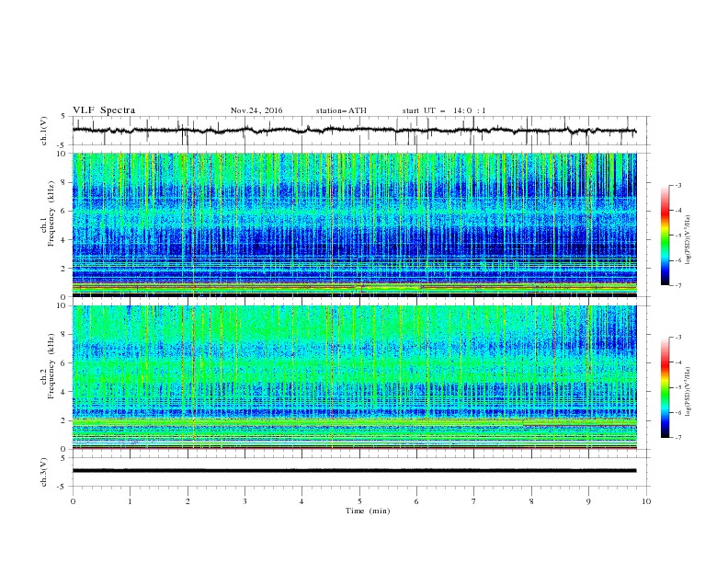Click the "10" frequency tick on ch.1 plot
The image size is (728, 563).
click(63, 154)
